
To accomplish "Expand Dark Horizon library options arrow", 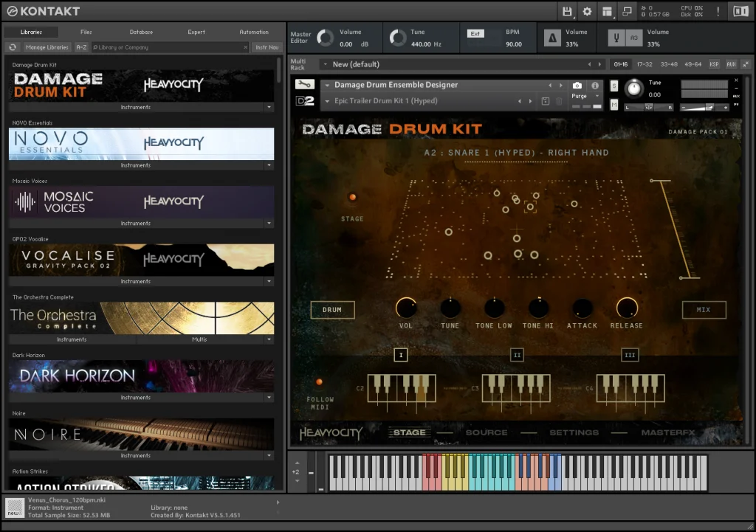I will click(269, 398).
